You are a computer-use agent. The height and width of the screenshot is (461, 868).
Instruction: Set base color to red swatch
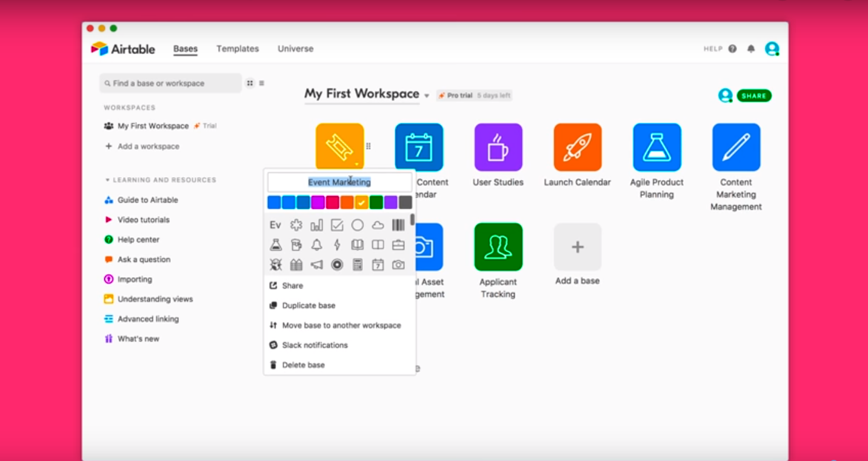(x=333, y=203)
